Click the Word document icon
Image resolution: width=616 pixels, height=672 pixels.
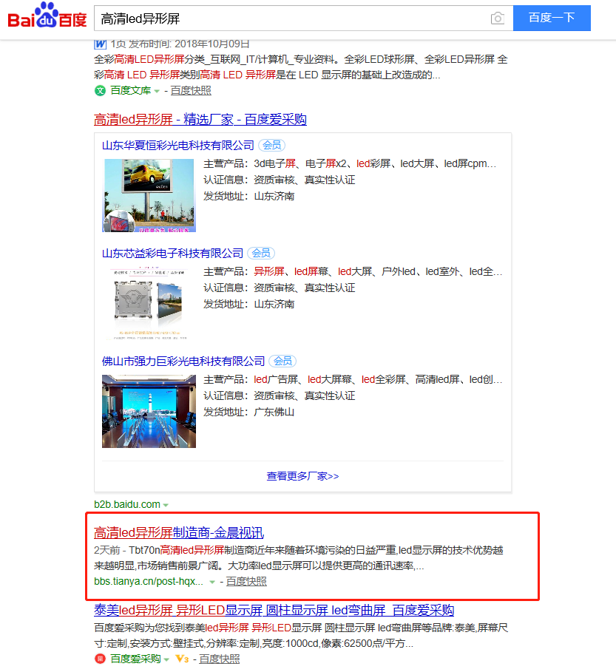pyautogui.click(x=100, y=44)
